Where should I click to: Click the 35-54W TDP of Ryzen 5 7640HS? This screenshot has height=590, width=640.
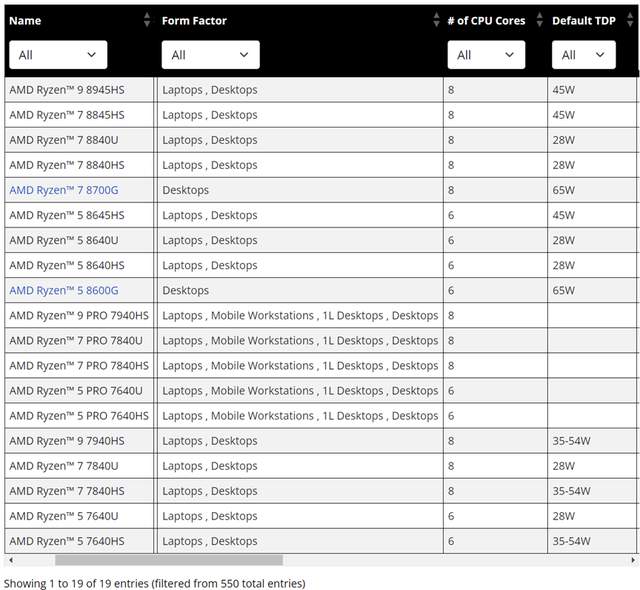pos(571,541)
